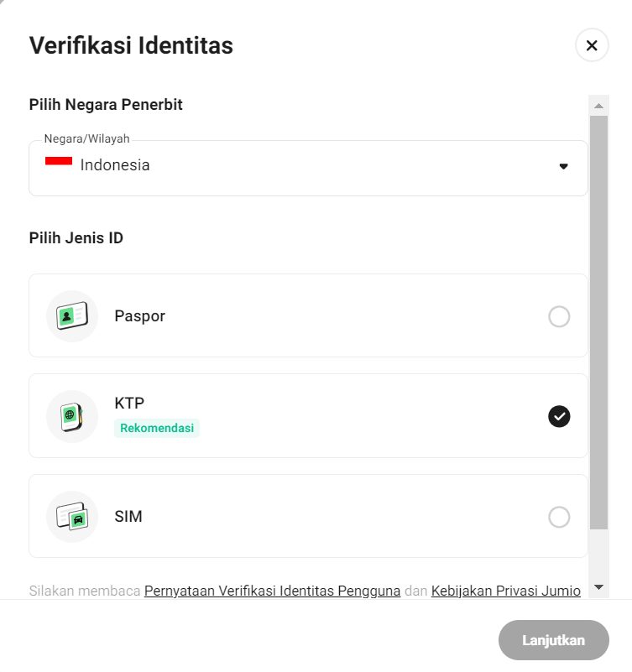Select the KTP radio button
Viewport: 632px width, 672px height.
pos(559,416)
